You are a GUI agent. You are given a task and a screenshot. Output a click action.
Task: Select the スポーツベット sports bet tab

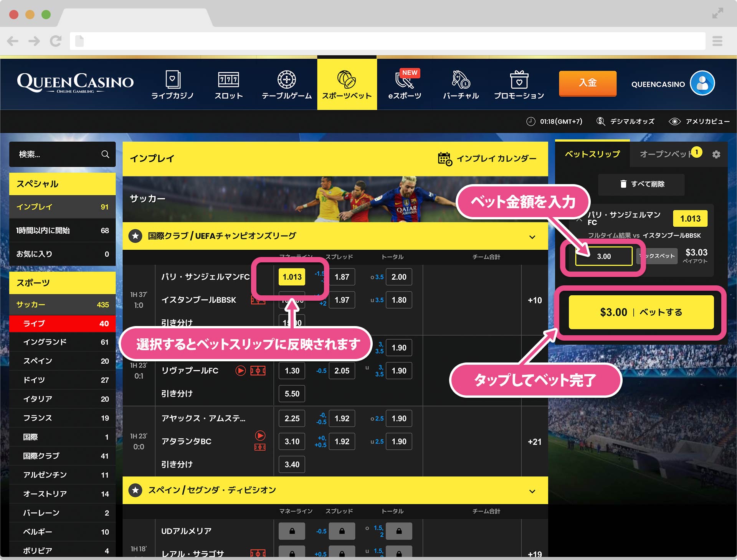pyautogui.click(x=347, y=84)
